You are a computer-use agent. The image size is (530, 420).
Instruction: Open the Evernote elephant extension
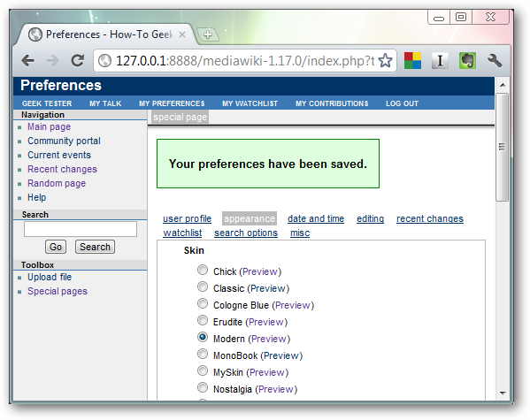coord(467,61)
